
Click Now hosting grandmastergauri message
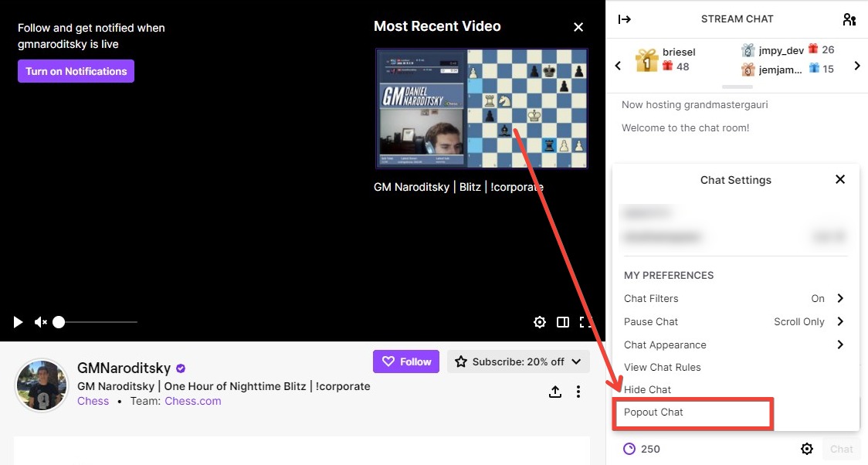coord(695,104)
